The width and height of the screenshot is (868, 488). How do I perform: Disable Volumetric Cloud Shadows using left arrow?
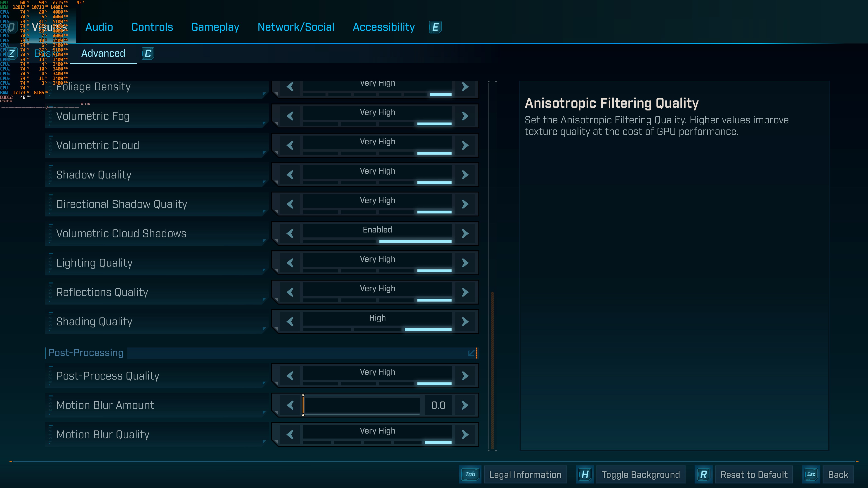[x=290, y=233]
